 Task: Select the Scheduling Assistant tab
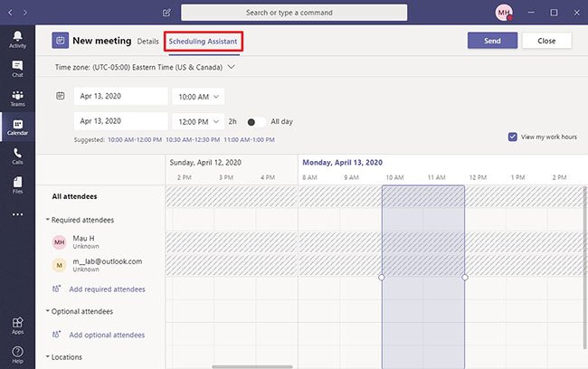pos(203,42)
